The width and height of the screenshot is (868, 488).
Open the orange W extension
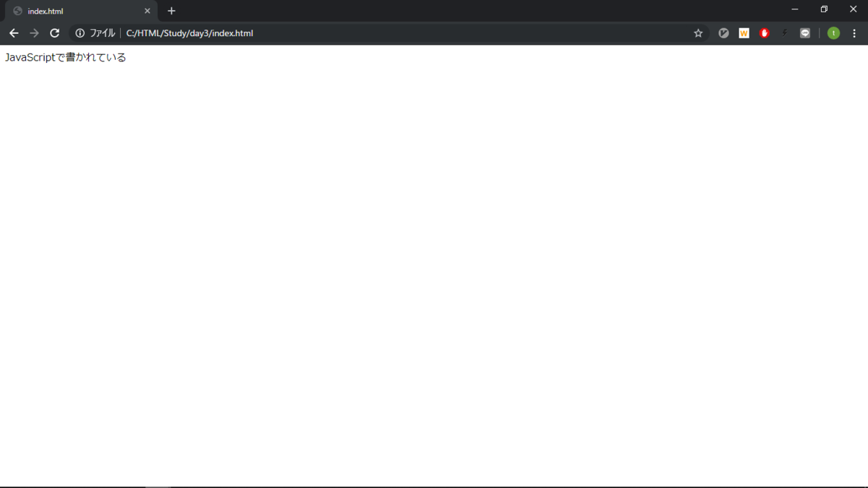pos(744,33)
